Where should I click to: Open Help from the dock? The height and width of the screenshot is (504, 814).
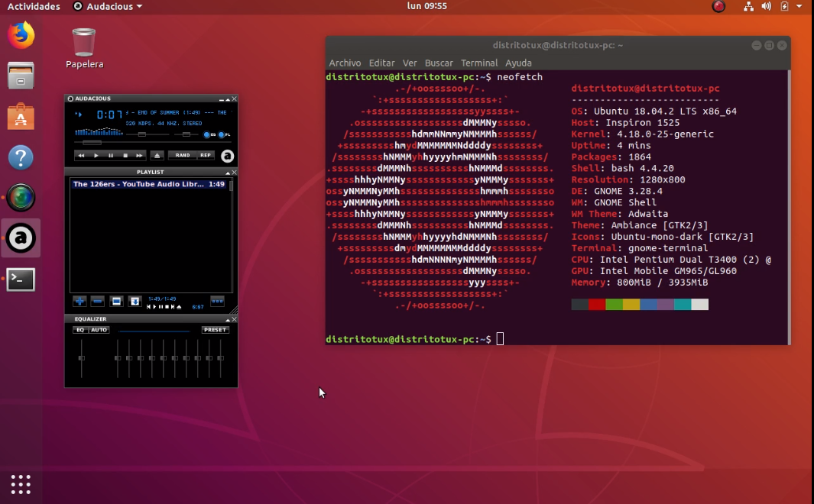(x=21, y=157)
